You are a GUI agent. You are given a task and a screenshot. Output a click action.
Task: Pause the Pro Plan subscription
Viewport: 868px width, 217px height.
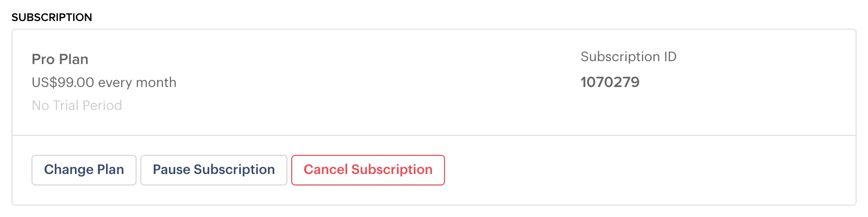coord(213,170)
